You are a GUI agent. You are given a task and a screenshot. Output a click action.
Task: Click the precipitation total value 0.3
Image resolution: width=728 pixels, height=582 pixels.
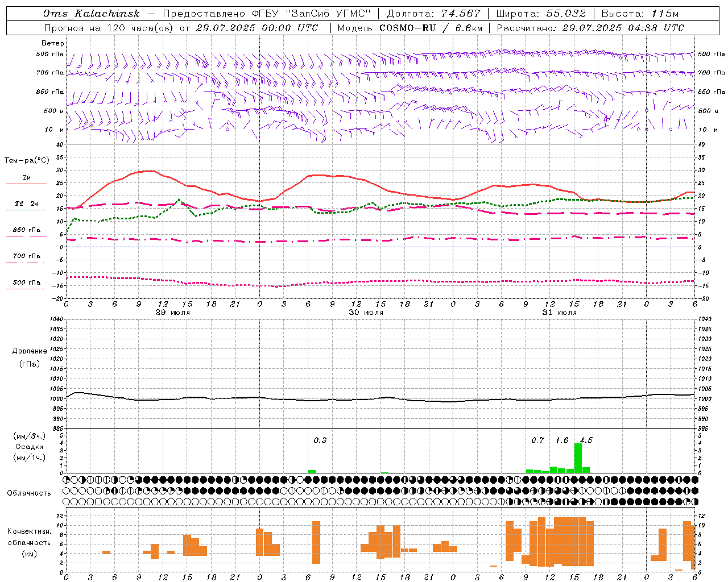(x=320, y=440)
